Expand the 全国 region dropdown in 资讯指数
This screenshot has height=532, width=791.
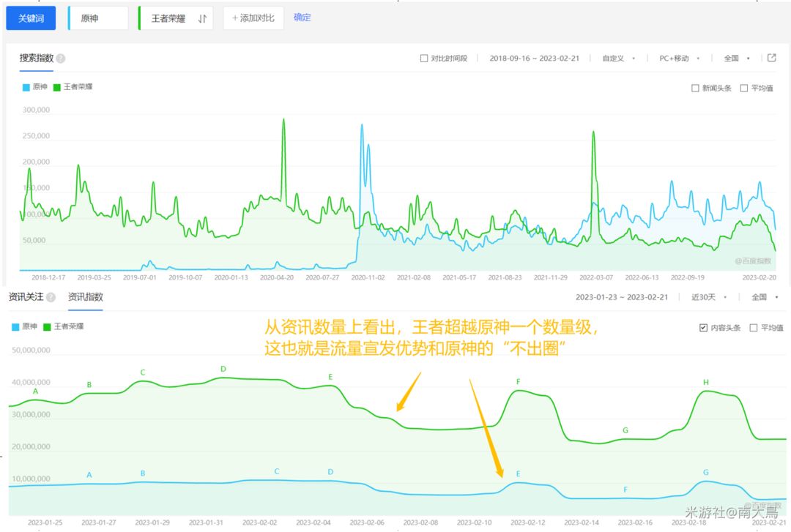(765, 297)
